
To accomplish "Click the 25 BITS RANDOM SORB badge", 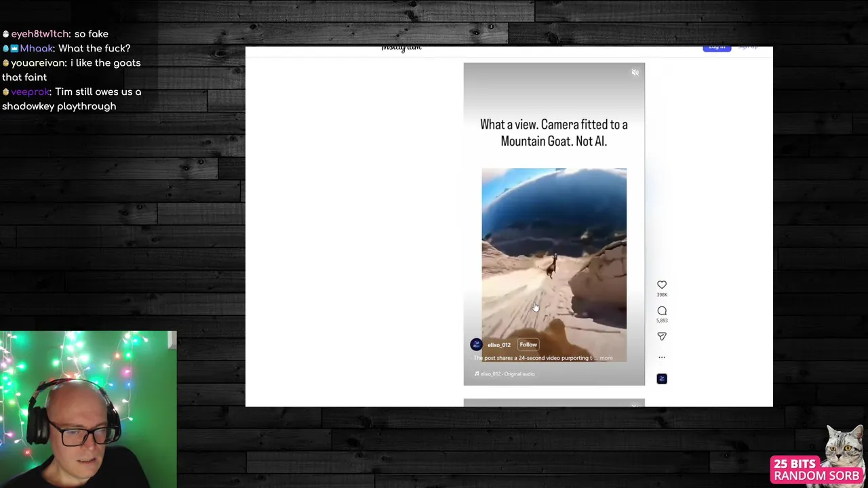I will pyautogui.click(x=817, y=470).
